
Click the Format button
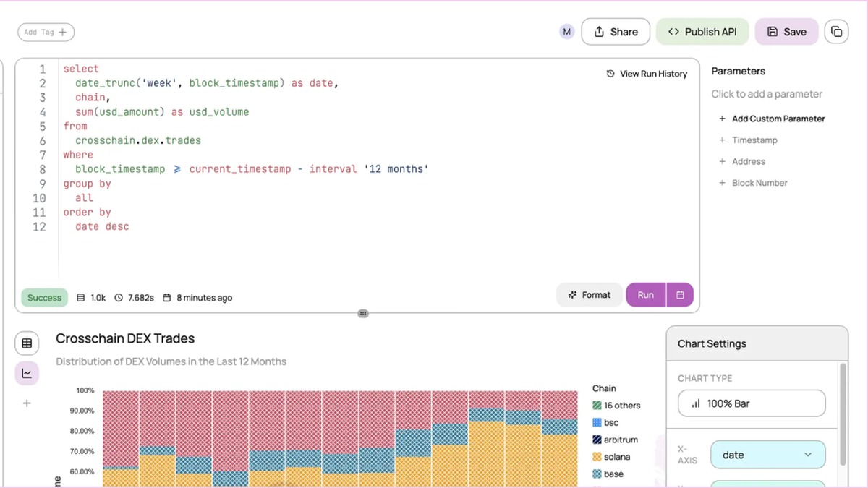590,295
